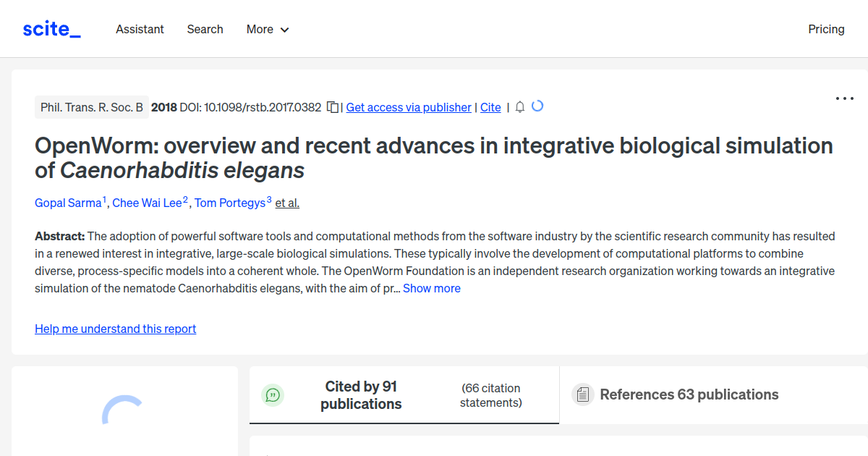Open the three-dot overflow menu
This screenshot has height=456, width=868.
coord(844,98)
